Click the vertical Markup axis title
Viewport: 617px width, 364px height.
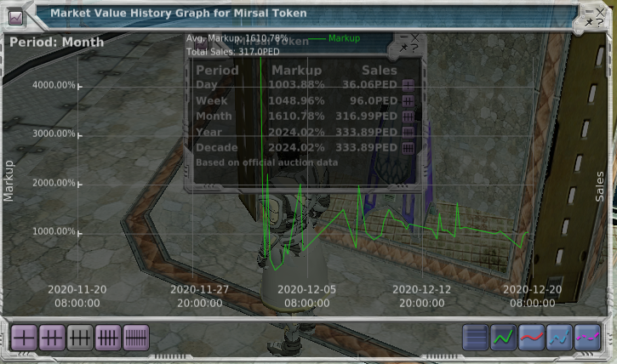pos(9,181)
